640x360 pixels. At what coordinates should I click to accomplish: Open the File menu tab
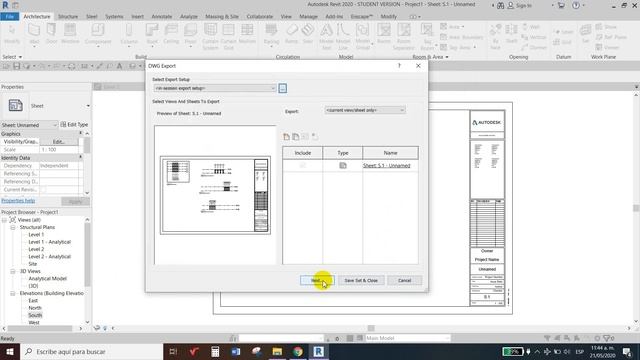pyautogui.click(x=10, y=17)
